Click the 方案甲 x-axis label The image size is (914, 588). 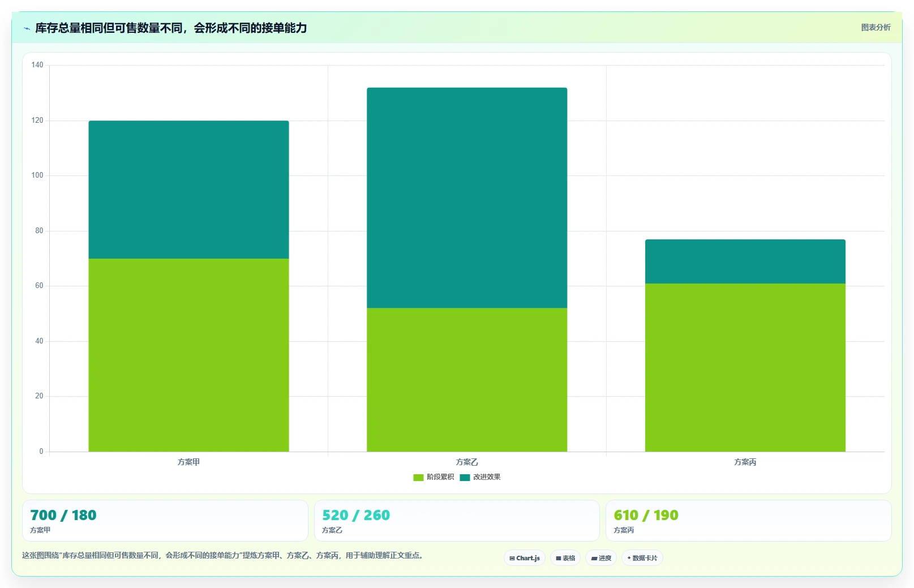(x=188, y=462)
